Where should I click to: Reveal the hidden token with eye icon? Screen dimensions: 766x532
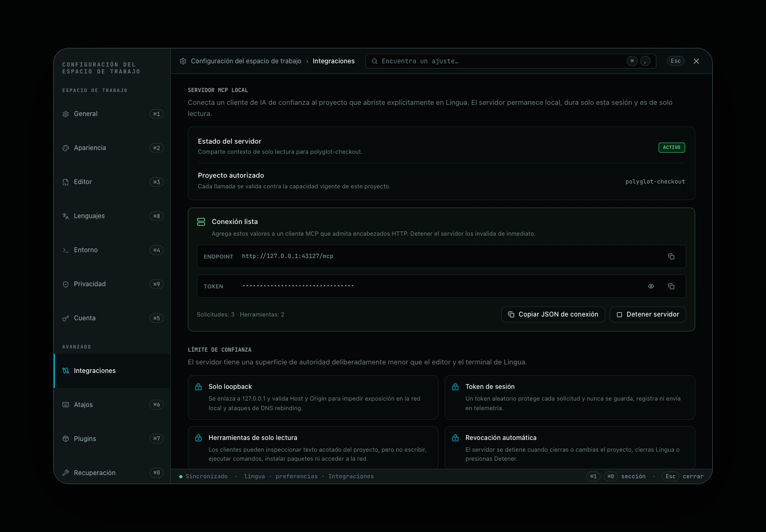pyautogui.click(x=651, y=286)
